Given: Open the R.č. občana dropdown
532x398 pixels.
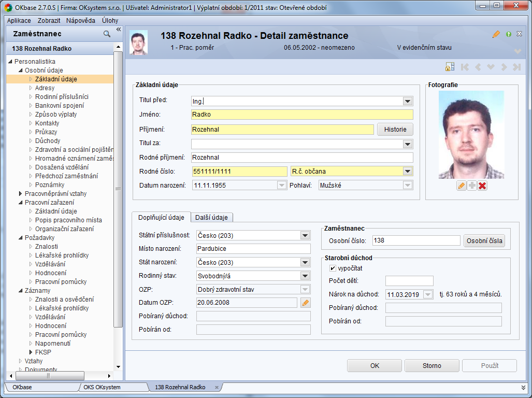Looking at the screenshot, I should (x=408, y=172).
